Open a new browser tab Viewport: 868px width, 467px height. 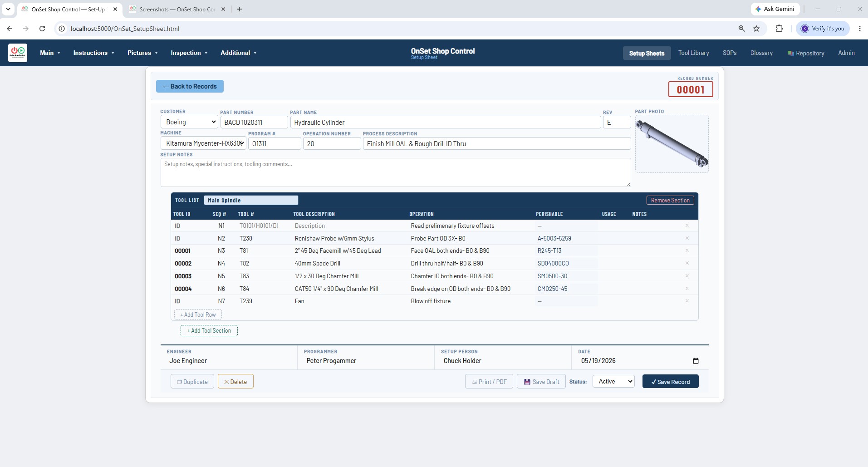click(240, 9)
